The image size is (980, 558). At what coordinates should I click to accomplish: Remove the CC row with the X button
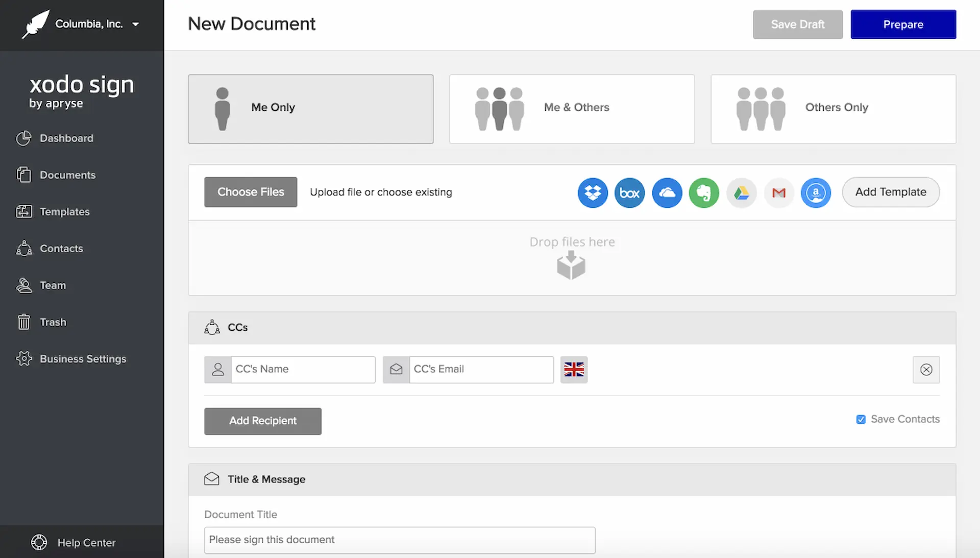(x=926, y=370)
